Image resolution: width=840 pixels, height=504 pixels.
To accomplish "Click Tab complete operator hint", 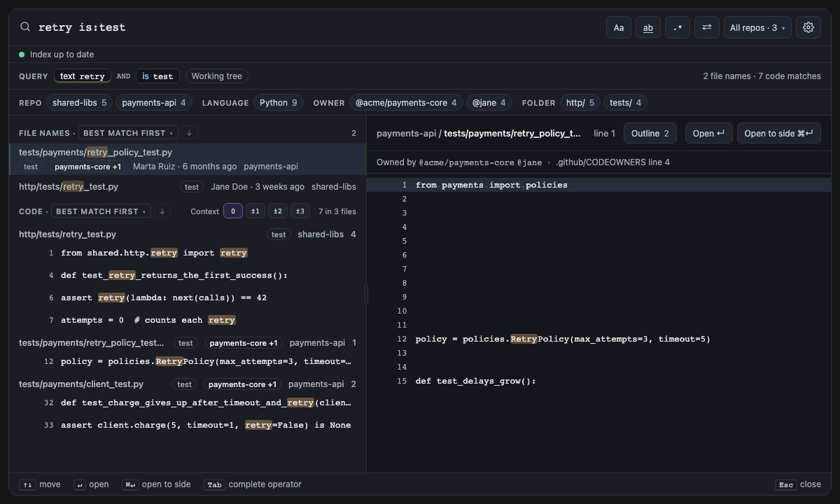I will tap(253, 484).
